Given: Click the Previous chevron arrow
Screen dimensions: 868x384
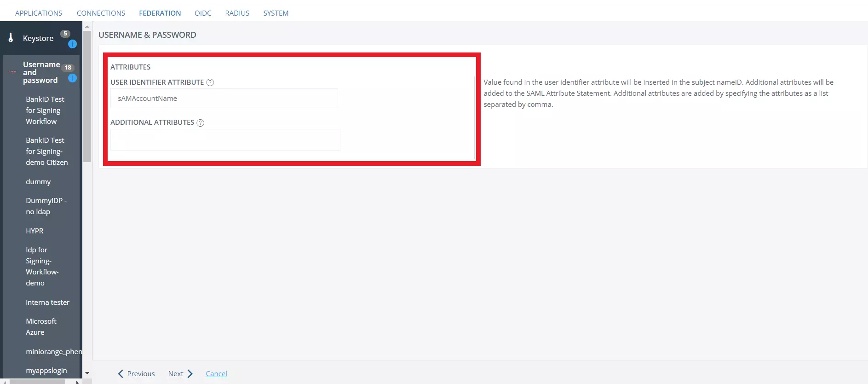Looking at the screenshot, I should pyautogui.click(x=121, y=373).
